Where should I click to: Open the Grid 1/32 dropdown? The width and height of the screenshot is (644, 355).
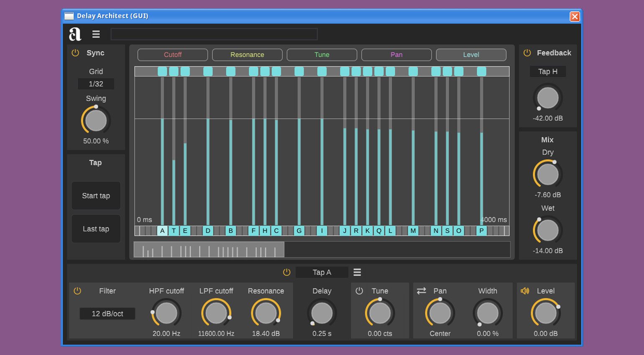click(x=96, y=84)
